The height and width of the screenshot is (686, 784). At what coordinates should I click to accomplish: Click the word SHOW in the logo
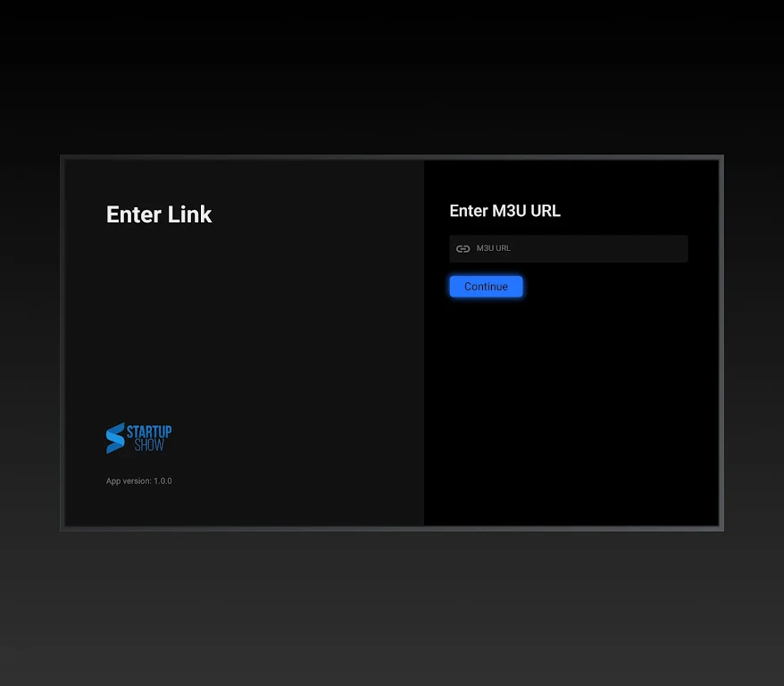(x=149, y=445)
